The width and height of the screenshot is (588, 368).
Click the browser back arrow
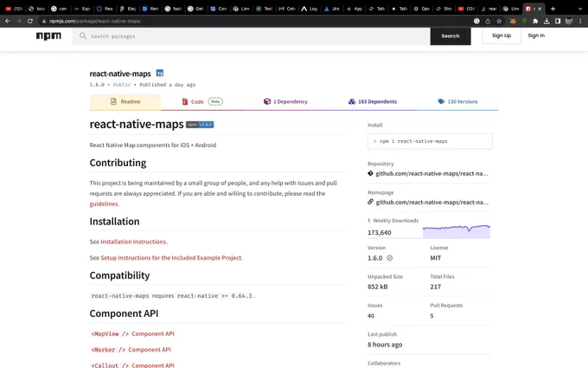8,21
